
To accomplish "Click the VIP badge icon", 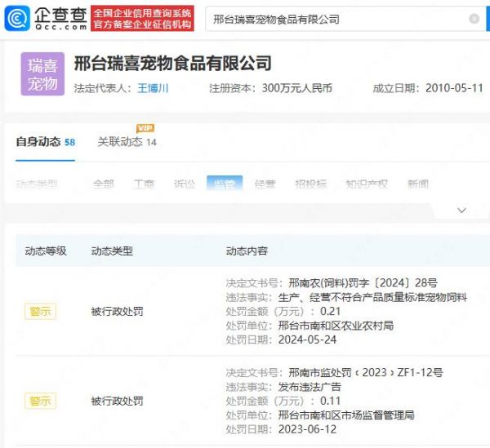I will coord(145,128).
